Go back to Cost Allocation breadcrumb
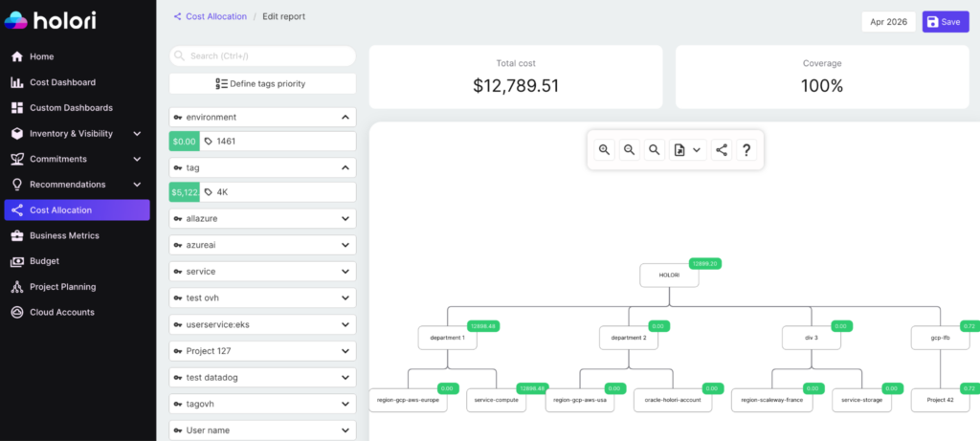 tap(216, 17)
